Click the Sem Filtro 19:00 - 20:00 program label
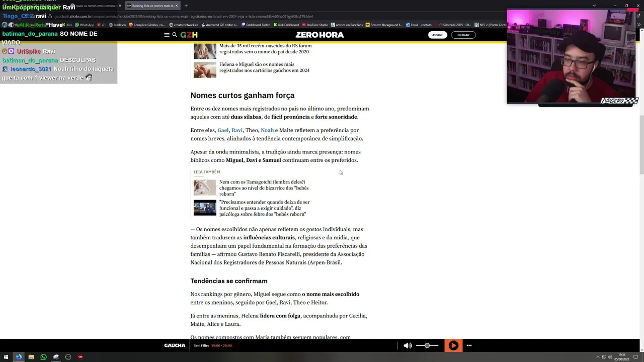Screen dimensions: 644x362 [213, 345]
